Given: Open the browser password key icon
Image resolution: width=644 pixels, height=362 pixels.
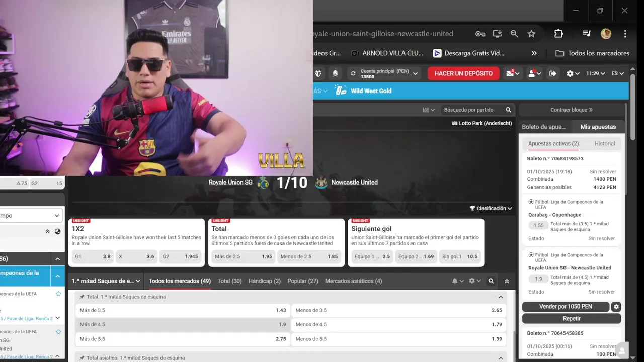Looking at the screenshot, I should [480, 34].
